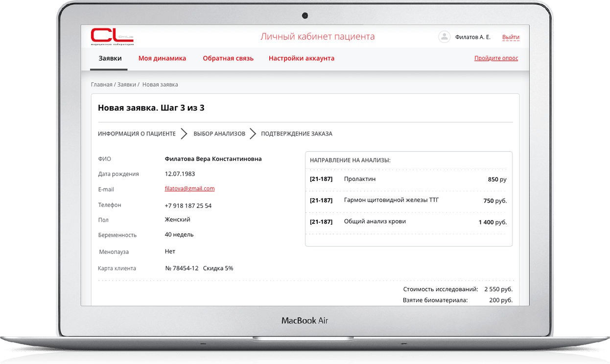
Task: Go to step ИНФОРМАЦИЯ О ПАЦИЕНТЕ
Action: click(x=137, y=134)
